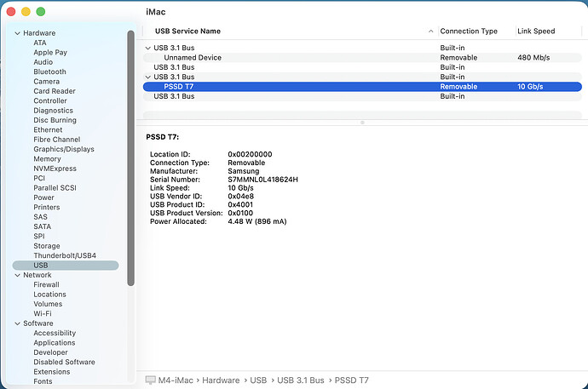Click the Location ID value 0x00200000

click(251, 154)
